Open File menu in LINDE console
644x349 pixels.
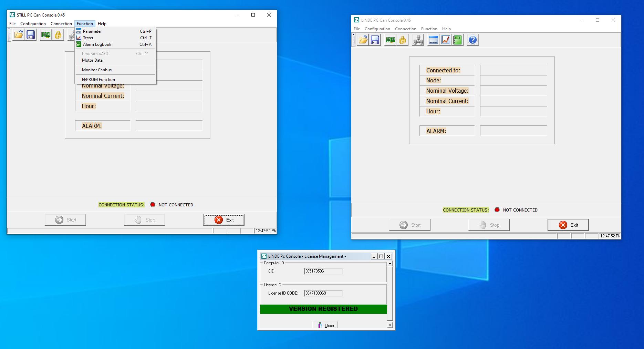pos(357,29)
